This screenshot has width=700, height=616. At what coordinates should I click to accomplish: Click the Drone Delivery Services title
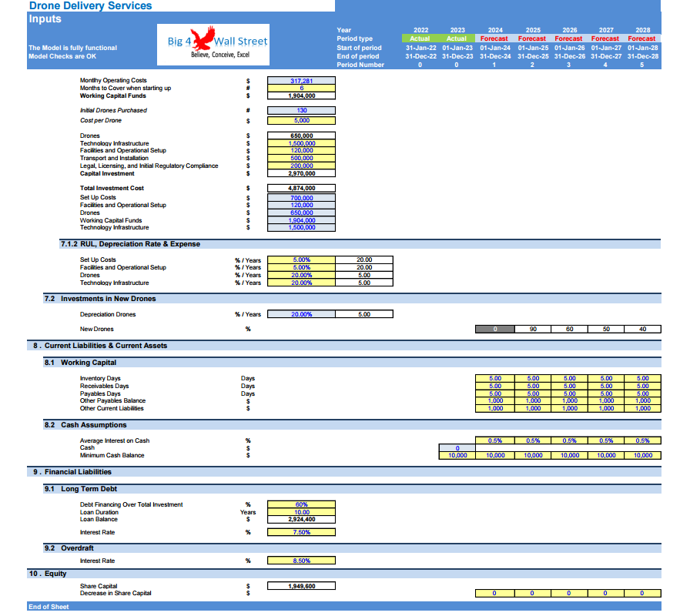point(90,6)
